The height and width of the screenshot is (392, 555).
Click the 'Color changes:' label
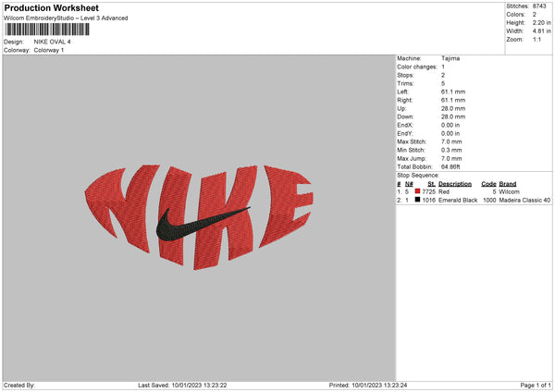[417, 67]
